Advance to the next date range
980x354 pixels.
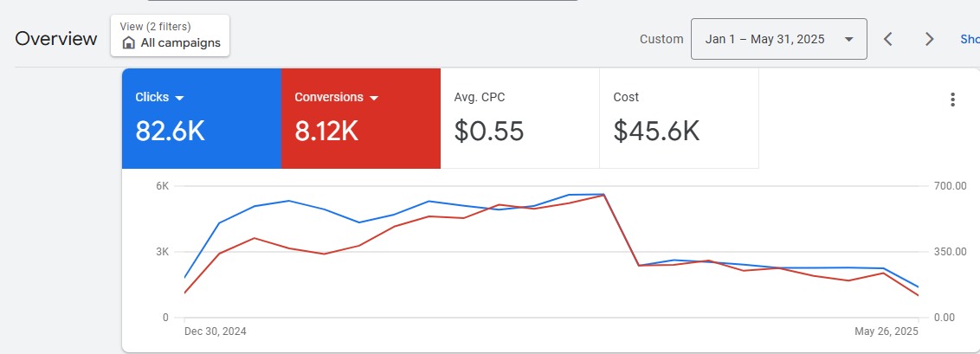pyautogui.click(x=929, y=39)
